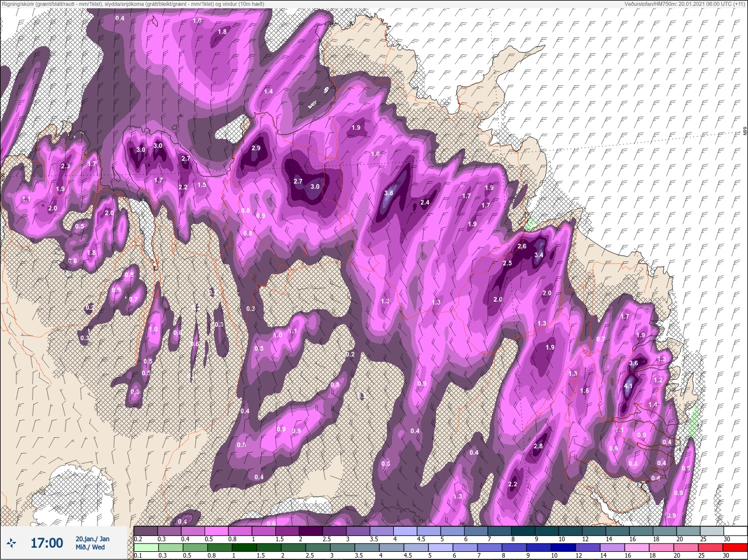Click teal snow legend swatch between 8 and 9
The height and width of the screenshot is (560, 748).
coord(524,531)
